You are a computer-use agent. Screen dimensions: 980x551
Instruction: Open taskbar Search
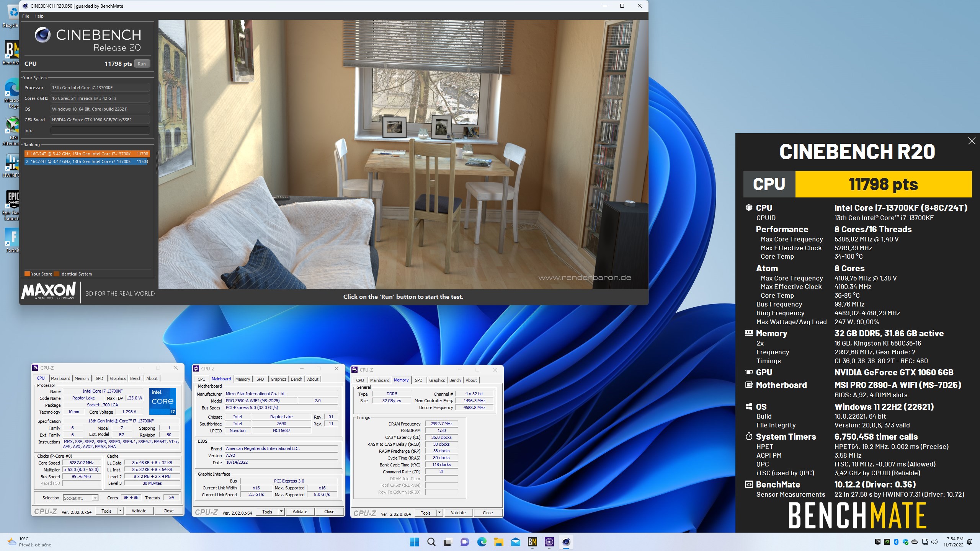[x=431, y=542]
